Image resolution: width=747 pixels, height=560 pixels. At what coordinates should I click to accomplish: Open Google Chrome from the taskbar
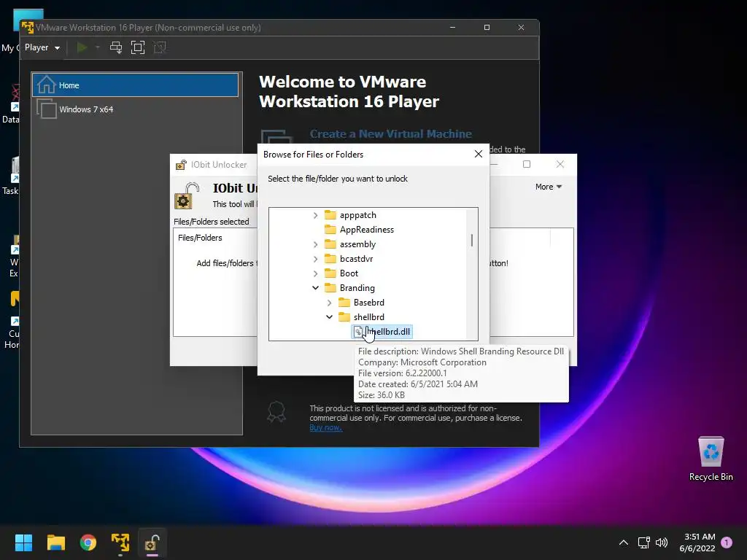click(88, 542)
